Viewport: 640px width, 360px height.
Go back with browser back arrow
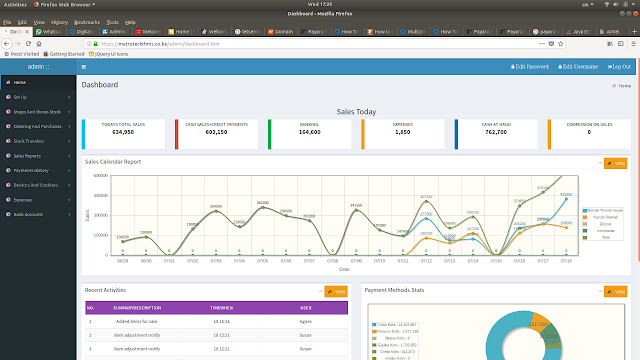click(x=7, y=44)
